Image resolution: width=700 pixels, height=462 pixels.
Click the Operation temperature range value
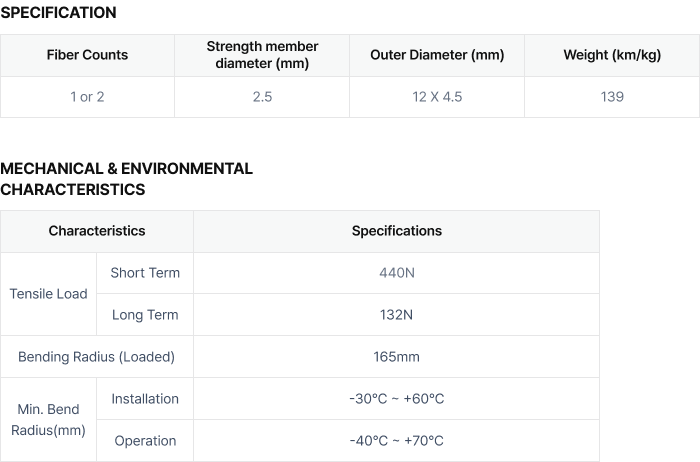(x=396, y=441)
